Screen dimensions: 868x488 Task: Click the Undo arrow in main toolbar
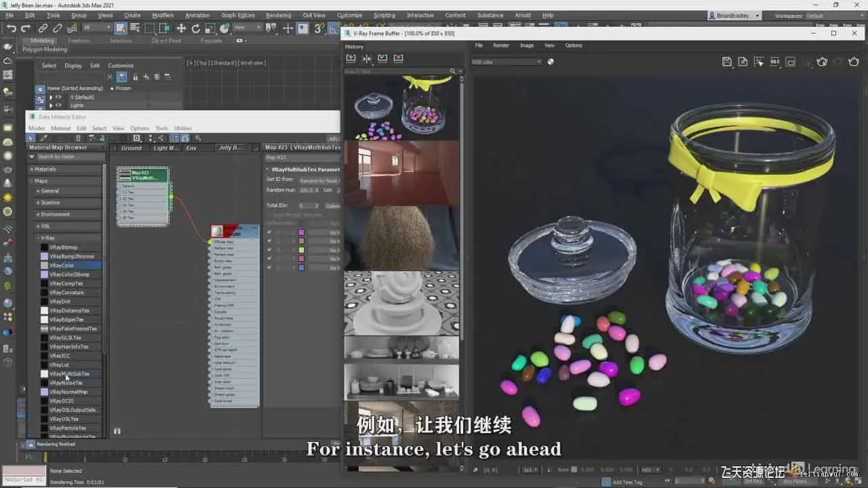pyautogui.click(x=11, y=28)
